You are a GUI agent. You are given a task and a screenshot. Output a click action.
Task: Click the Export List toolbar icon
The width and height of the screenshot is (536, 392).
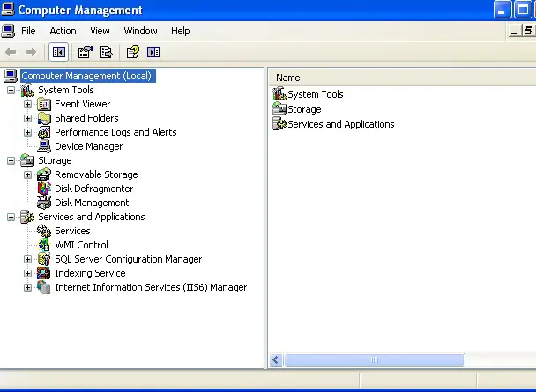coord(106,52)
